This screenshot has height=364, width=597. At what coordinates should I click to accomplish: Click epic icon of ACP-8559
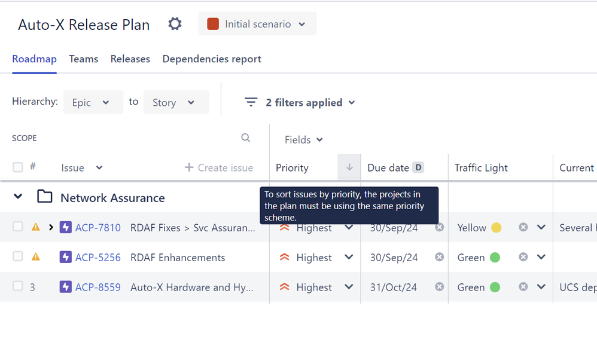coord(65,287)
